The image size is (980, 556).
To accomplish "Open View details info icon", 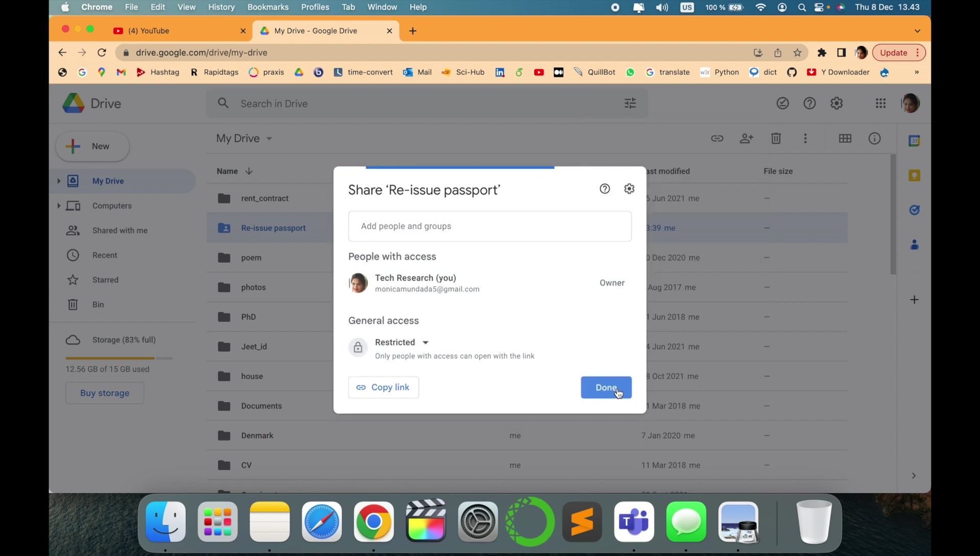I will (874, 138).
